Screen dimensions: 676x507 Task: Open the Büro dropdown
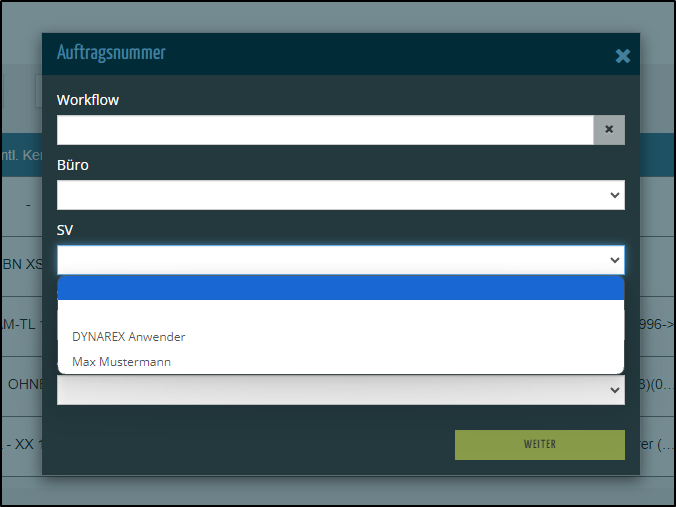[340, 195]
